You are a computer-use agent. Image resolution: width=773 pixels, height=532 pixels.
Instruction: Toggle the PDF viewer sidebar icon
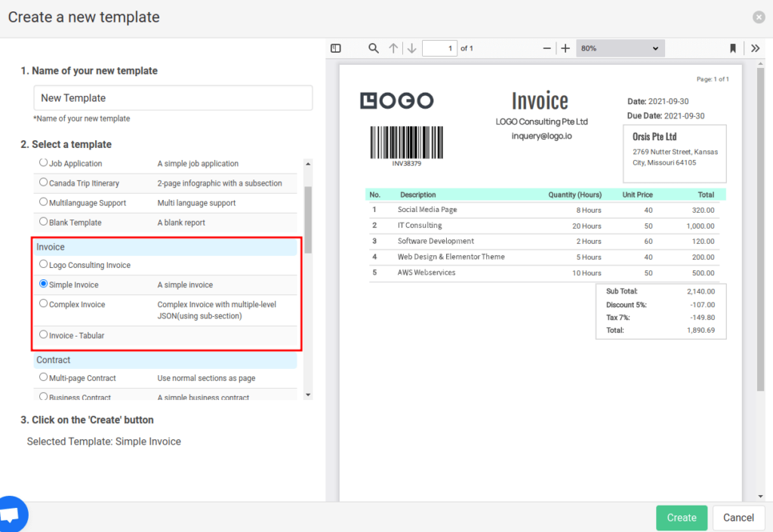pyautogui.click(x=336, y=48)
